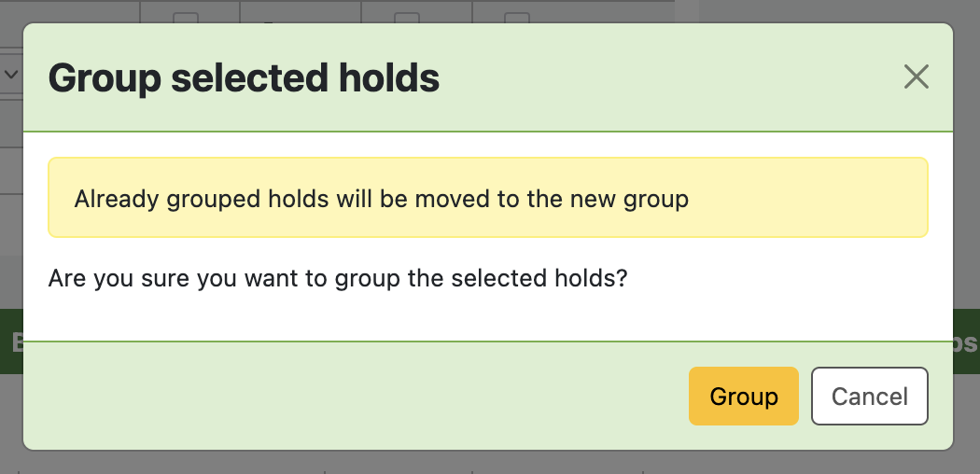Click the empty header area left of the X
The width and height of the screenshot is (980, 474).
[x=672, y=78]
